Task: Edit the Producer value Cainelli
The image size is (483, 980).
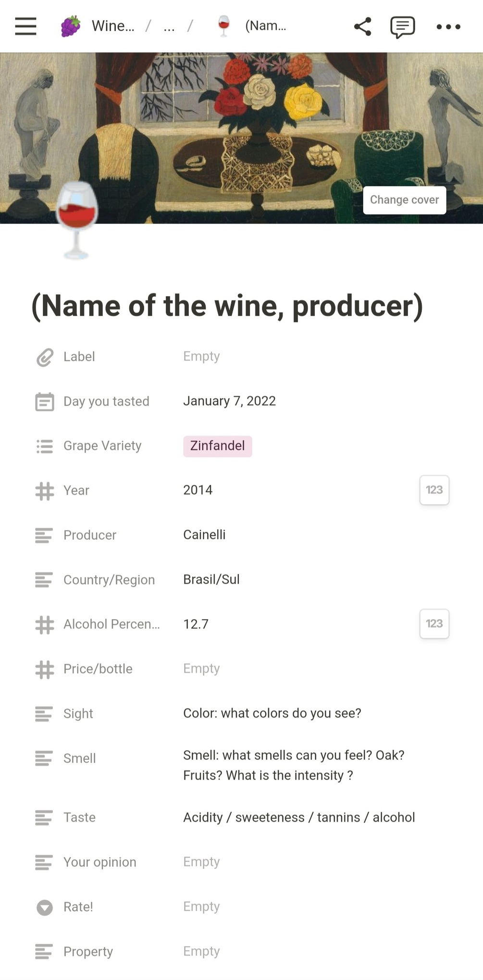Action: (x=204, y=535)
